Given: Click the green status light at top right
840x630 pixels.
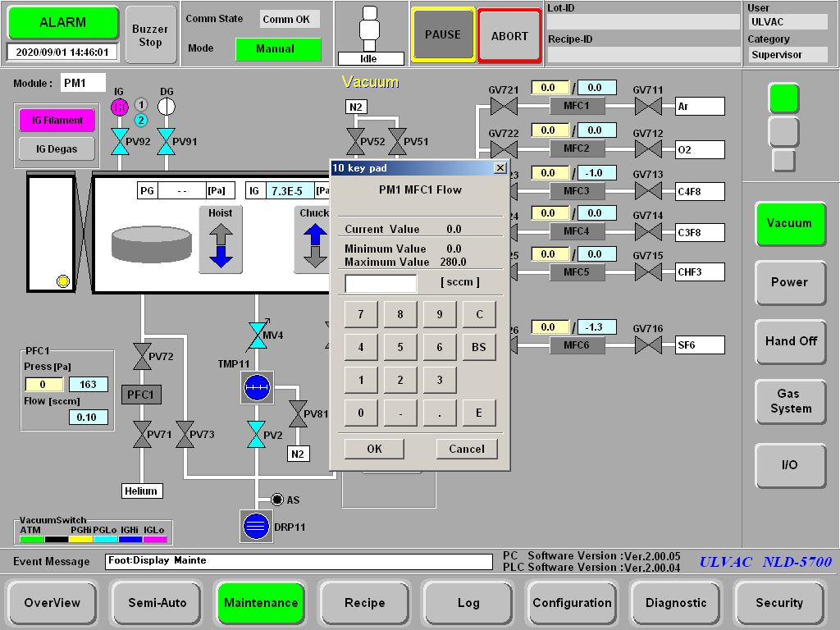Looking at the screenshot, I should pyautogui.click(x=783, y=98).
